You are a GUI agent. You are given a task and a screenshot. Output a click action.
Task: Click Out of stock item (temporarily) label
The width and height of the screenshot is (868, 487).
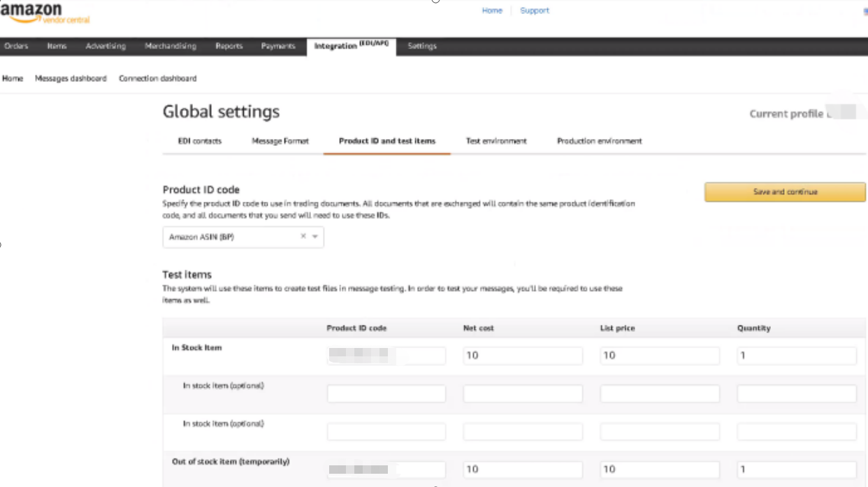pyautogui.click(x=231, y=461)
